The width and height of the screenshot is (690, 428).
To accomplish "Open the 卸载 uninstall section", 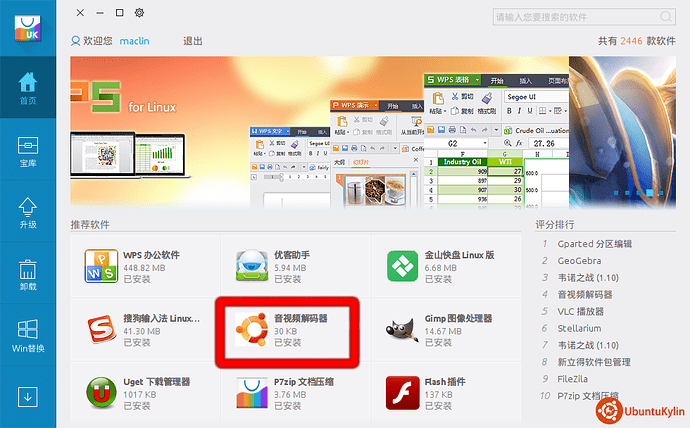I will pyautogui.click(x=28, y=273).
